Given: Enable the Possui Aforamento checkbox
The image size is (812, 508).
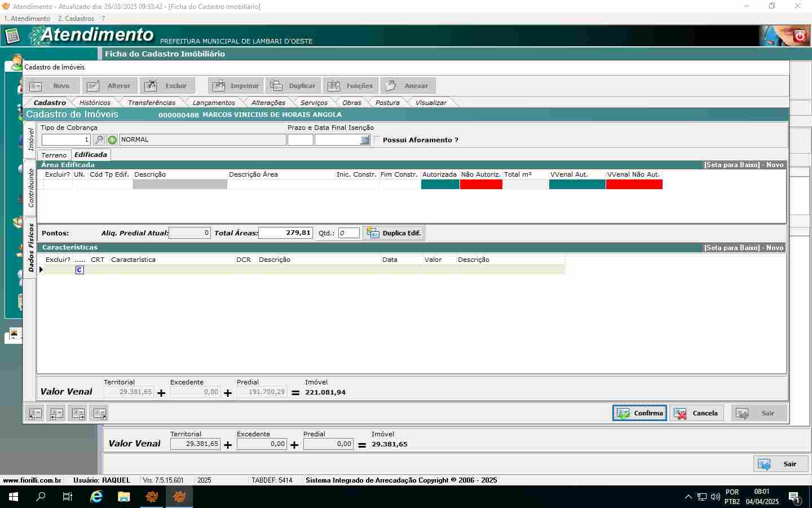Looking at the screenshot, I should (x=378, y=140).
